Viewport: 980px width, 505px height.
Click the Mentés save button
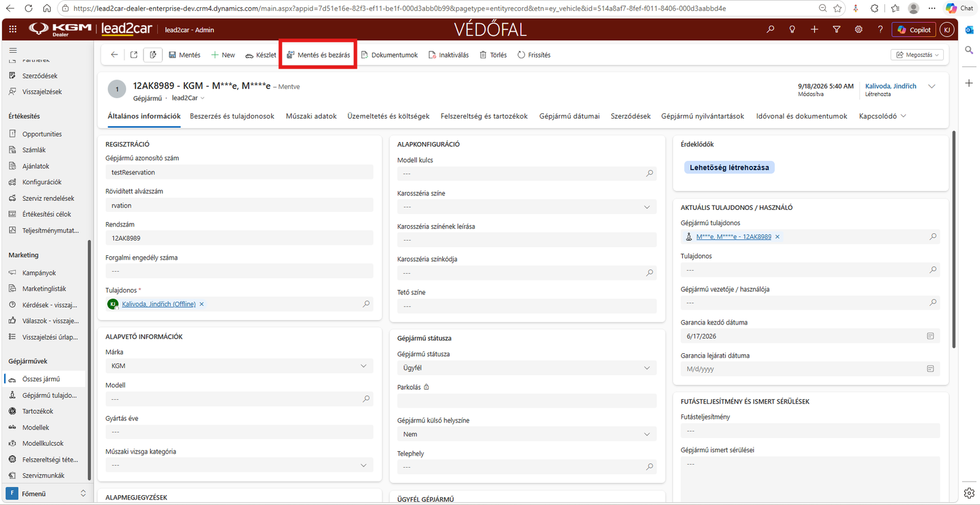185,54
